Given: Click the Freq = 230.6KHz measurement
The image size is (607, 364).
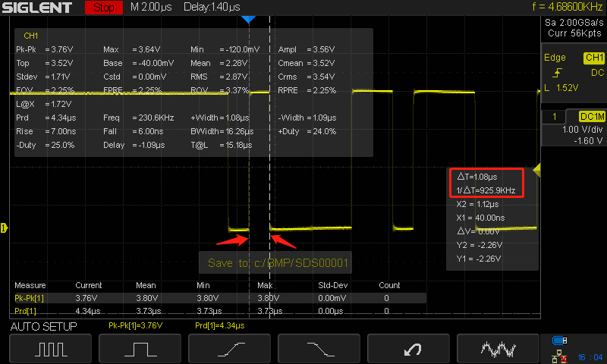Looking at the screenshot, I should [139, 118].
